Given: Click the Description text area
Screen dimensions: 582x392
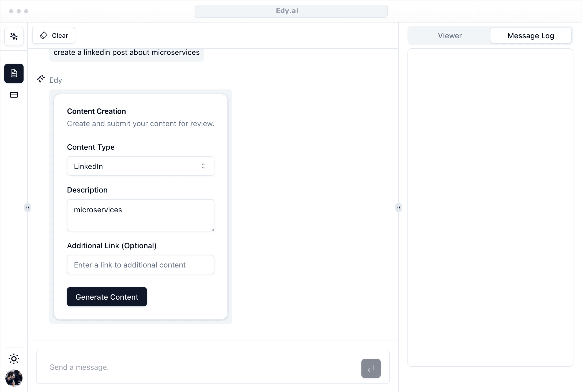Looking at the screenshot, I should pos(141,215).
